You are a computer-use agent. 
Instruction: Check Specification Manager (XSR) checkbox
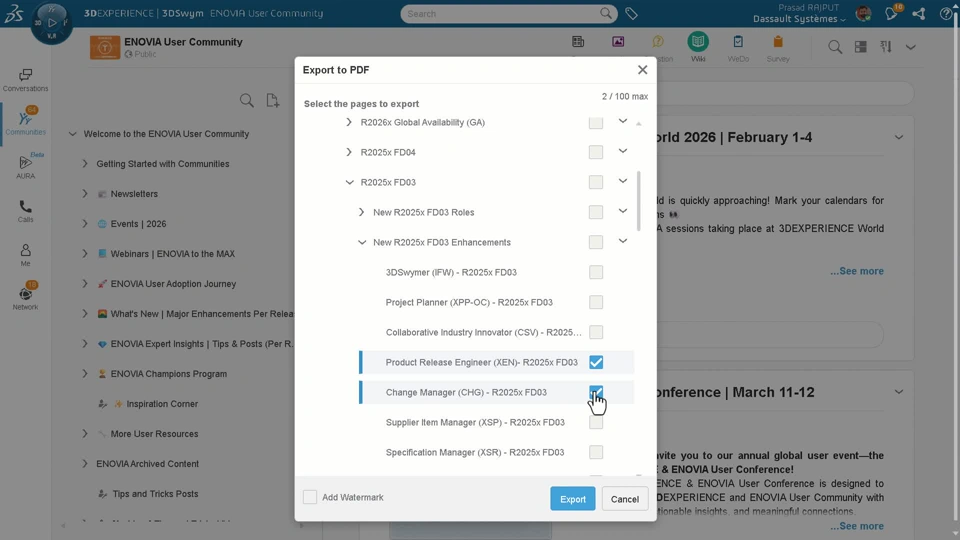click(x=596, y=452)
